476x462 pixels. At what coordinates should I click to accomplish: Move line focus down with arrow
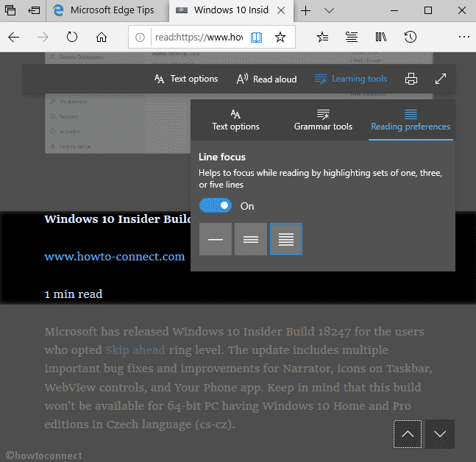440,434
